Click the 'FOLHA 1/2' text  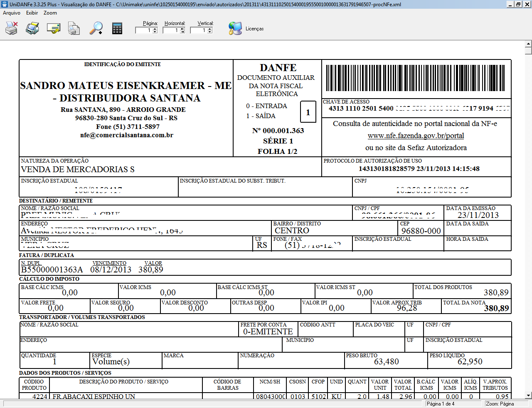coord(278,151)
